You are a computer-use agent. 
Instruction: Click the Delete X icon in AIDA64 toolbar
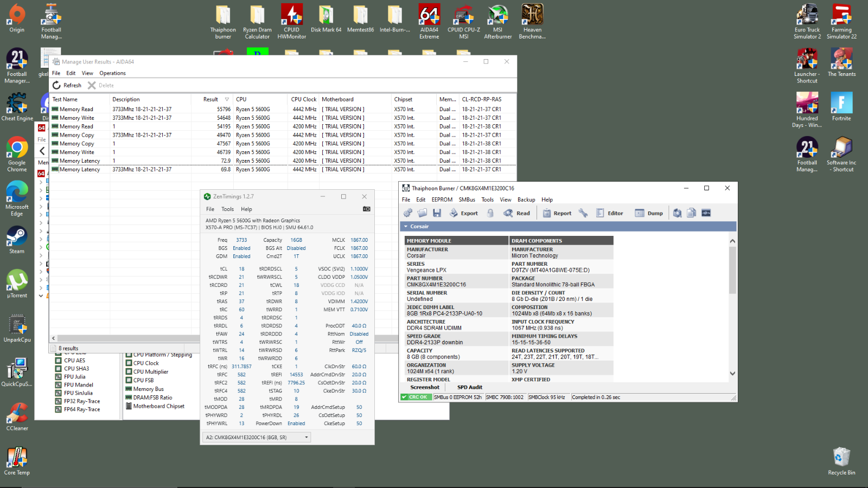click(x=92, y=85)
